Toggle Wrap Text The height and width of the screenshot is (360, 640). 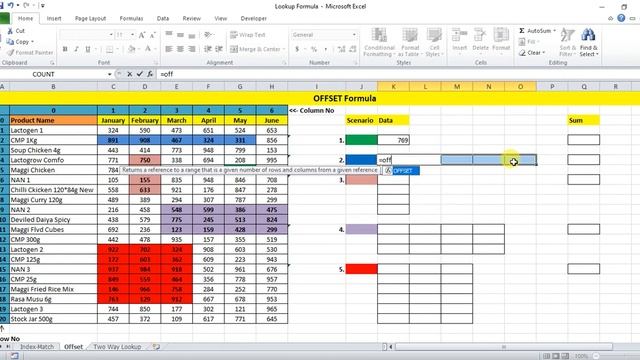click(x=248, y=35)
